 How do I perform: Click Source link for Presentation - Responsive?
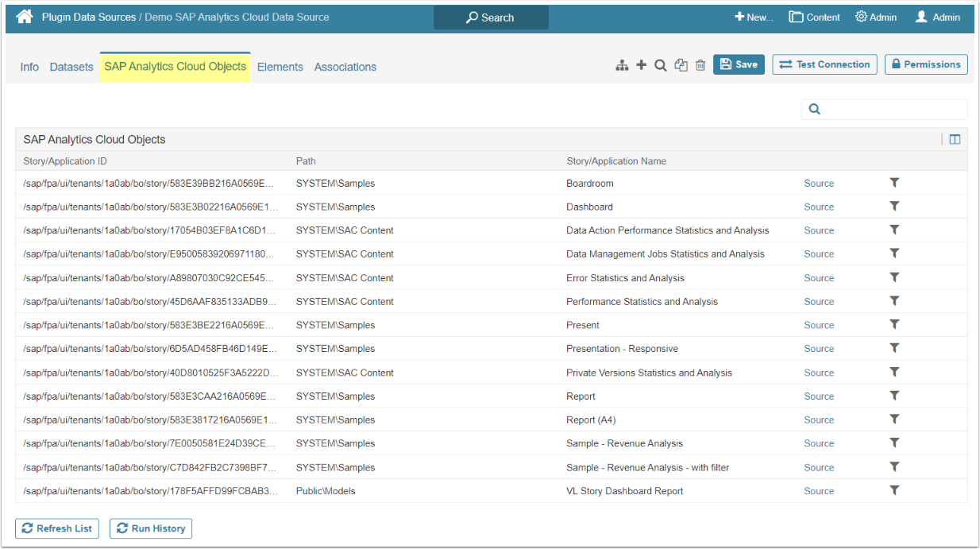[819, 349]
